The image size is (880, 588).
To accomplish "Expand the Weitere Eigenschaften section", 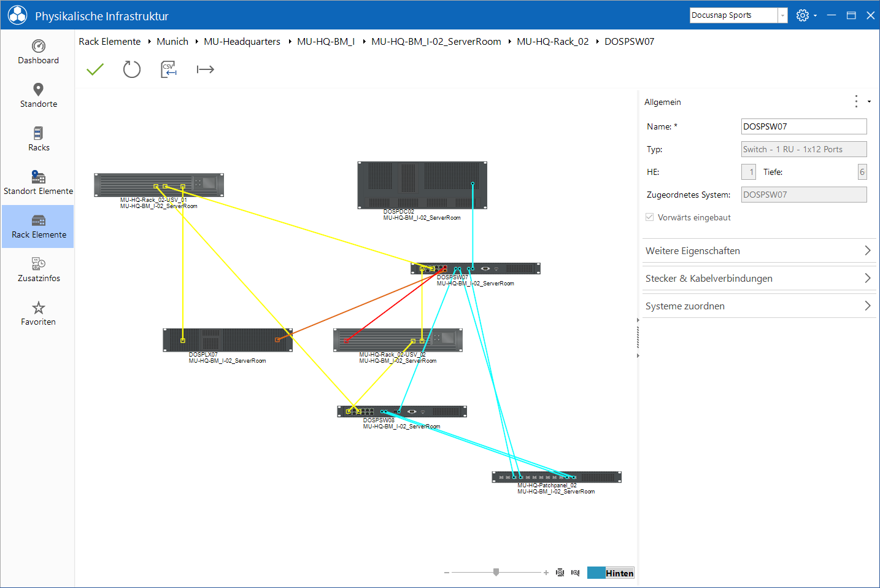I will (x=758, y=250).
